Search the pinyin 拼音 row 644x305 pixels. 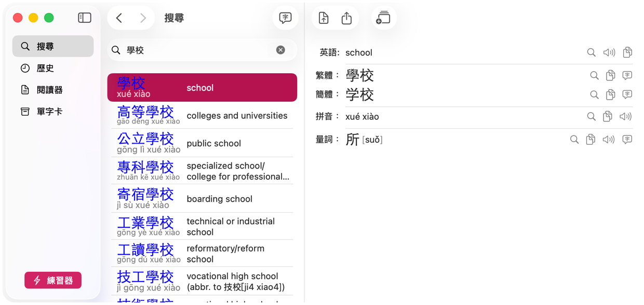(x=591, y=117)
